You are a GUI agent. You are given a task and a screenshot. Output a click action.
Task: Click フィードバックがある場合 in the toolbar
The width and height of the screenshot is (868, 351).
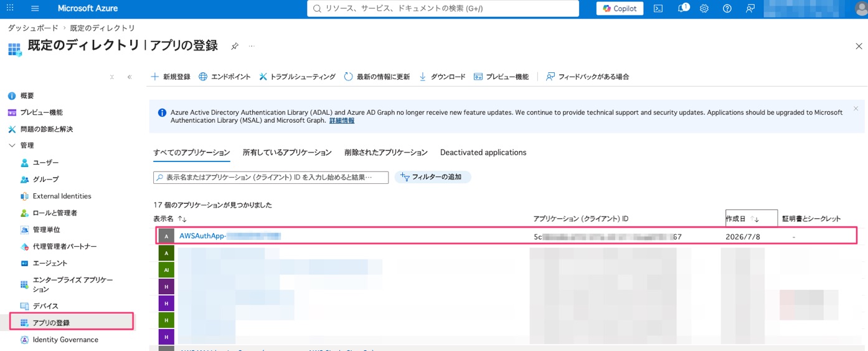click(587, 77)
